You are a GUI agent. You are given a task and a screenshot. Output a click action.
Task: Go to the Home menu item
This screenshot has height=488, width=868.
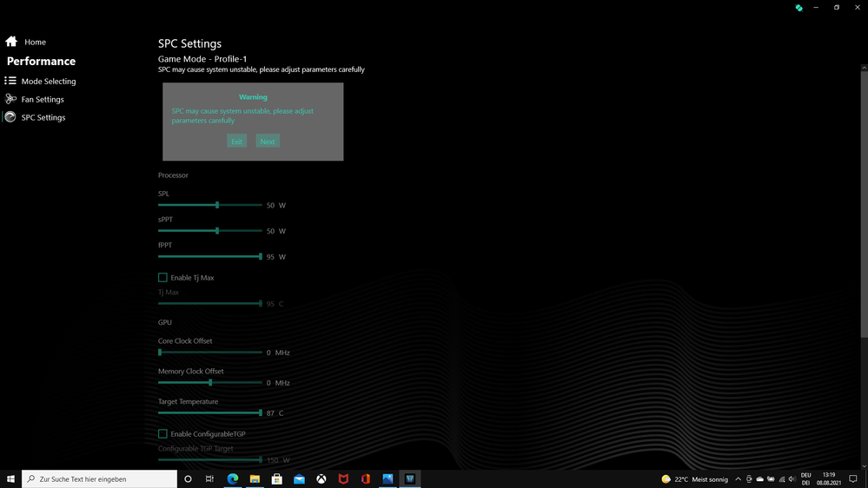(35, 42)
